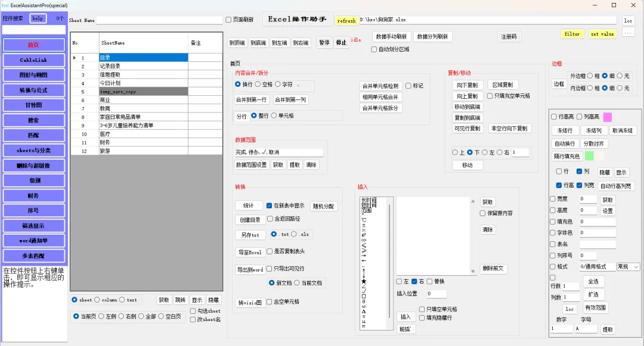Click the 冻结行 button

point(565,130)
